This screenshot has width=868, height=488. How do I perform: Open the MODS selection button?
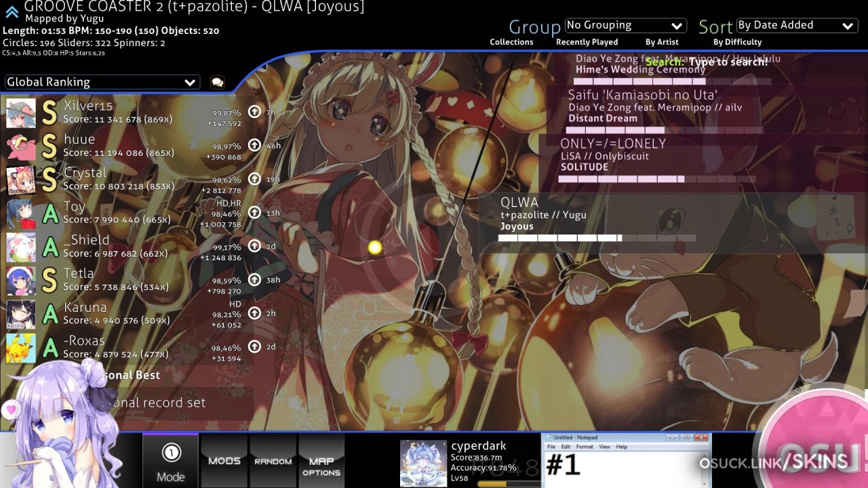224,462
